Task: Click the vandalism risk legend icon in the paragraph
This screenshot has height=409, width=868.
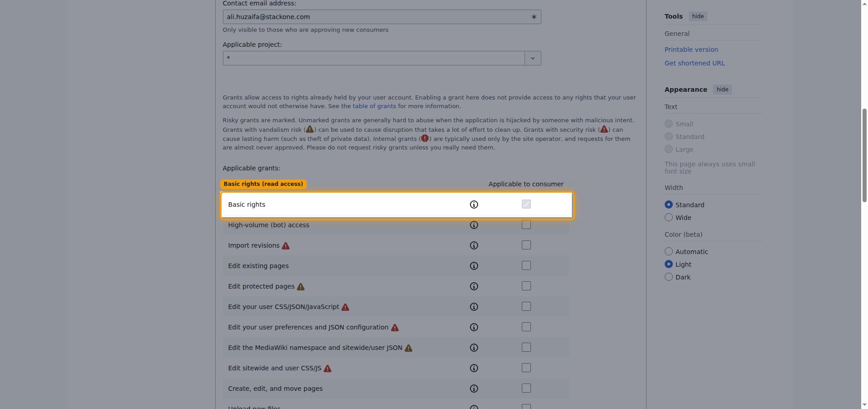Action: pyautogui.click(x=310, y=130)
